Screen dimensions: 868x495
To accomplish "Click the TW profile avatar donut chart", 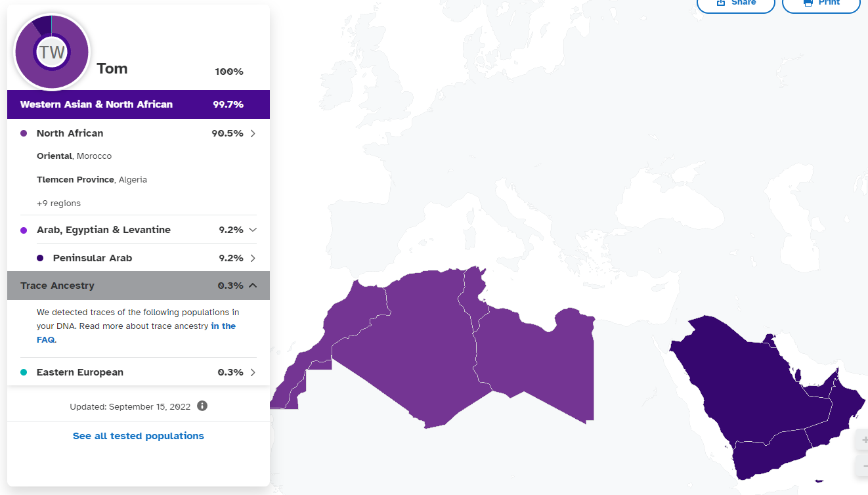I will click(52, 52).
